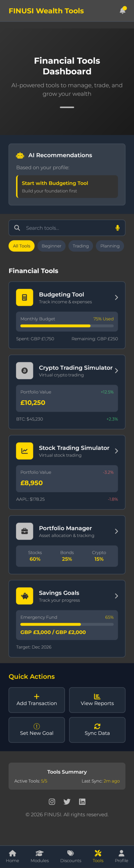
Task: Tap the microphone voice search icon
Action: click(117, 228)
